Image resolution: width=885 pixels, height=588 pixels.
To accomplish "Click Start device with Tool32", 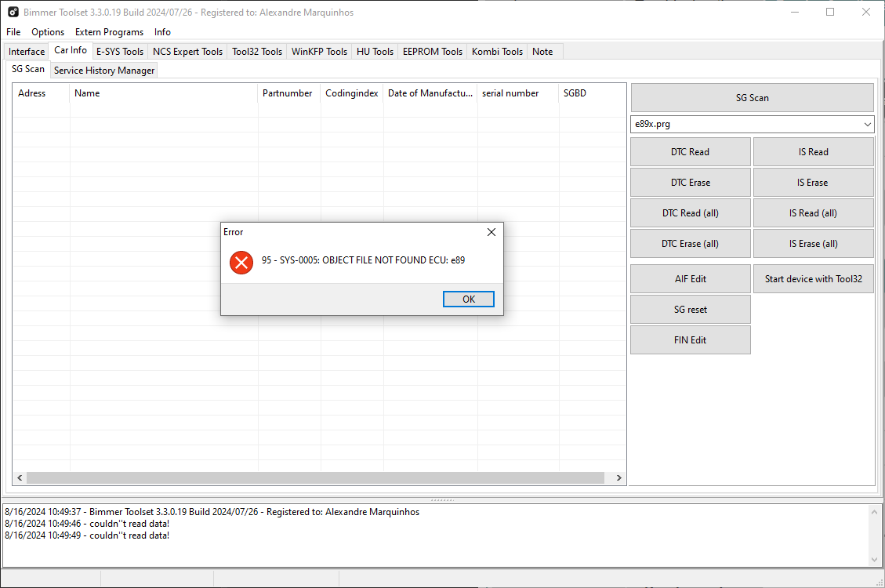I will point(814,279).
